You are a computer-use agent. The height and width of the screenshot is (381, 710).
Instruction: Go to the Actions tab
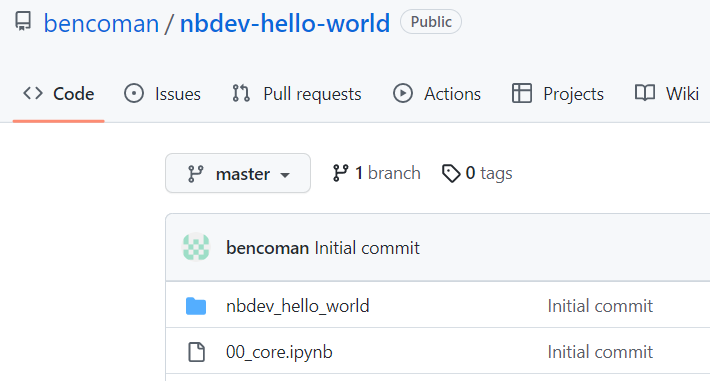pos(437,94)
